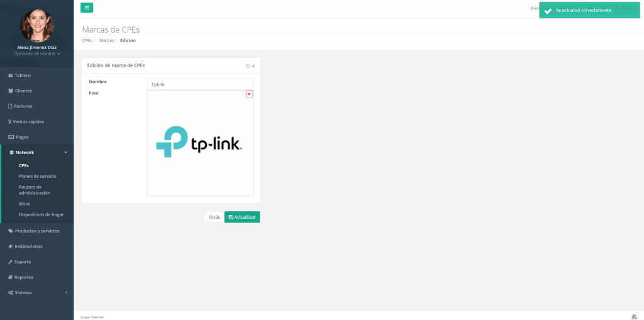
Task: Select Planes de servicio submenu item
Action: (x=37, y=176)
